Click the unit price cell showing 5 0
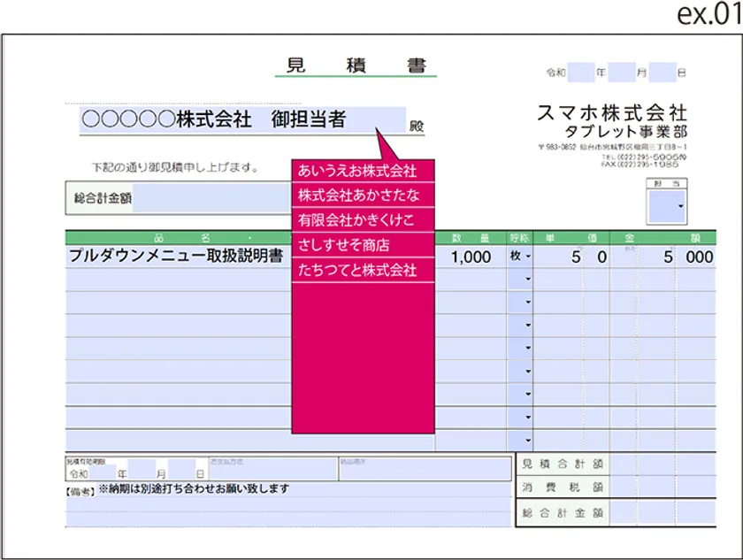Screen dimensions: 743x560 tap(571, 257)
